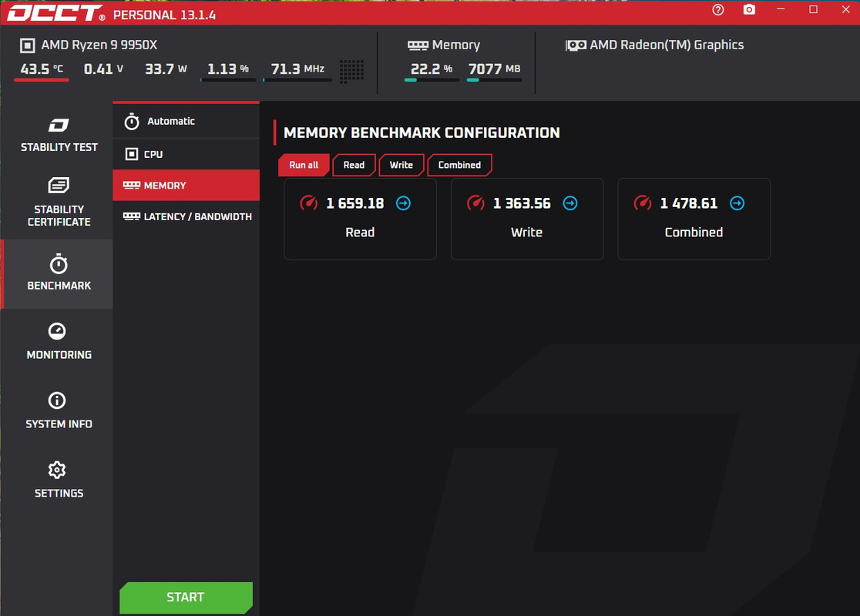Open the help question mark icon
This screenshot has height=616, width=860.
(x=718, y=10)
